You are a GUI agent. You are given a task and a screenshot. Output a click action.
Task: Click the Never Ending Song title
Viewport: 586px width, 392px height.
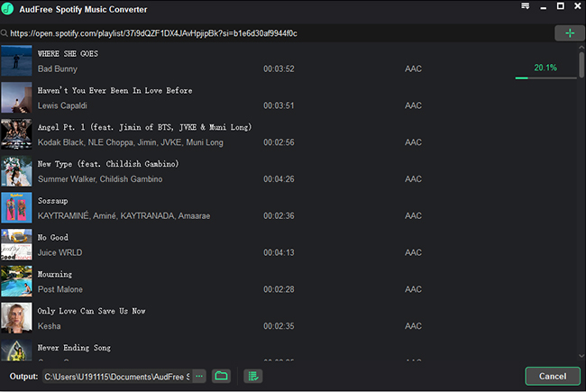[74, 348]
